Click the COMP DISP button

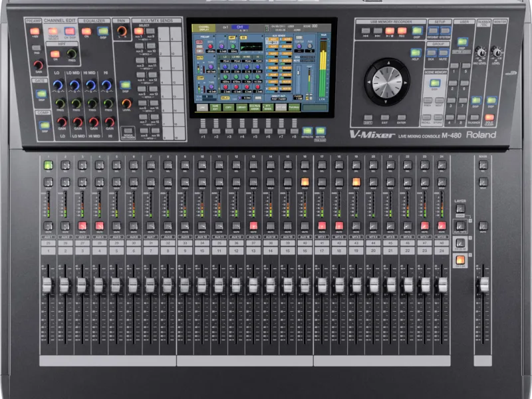click(45, 126)
